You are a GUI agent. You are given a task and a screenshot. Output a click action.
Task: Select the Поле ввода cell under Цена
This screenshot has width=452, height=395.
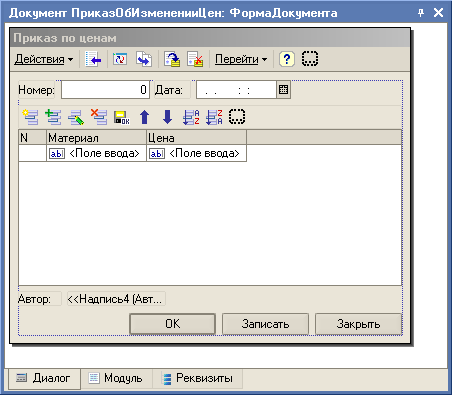(196, 153)
